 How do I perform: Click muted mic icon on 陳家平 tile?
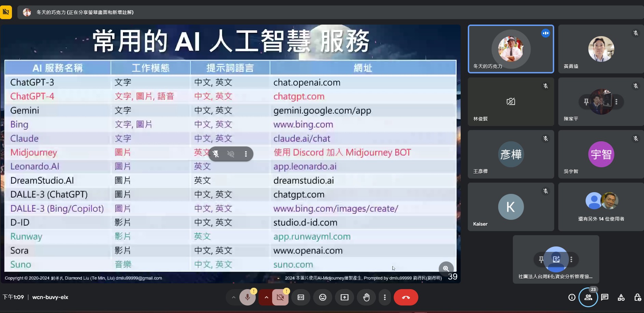[636, 86]
